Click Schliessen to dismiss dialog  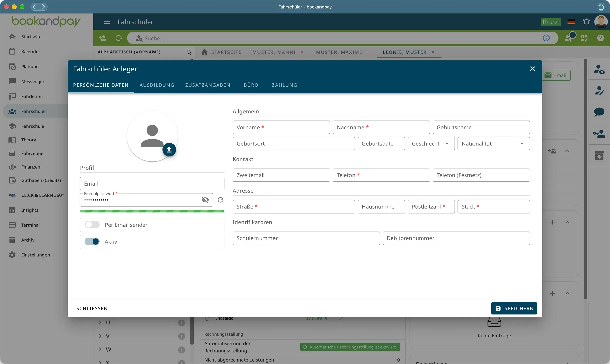click(92, 308)
